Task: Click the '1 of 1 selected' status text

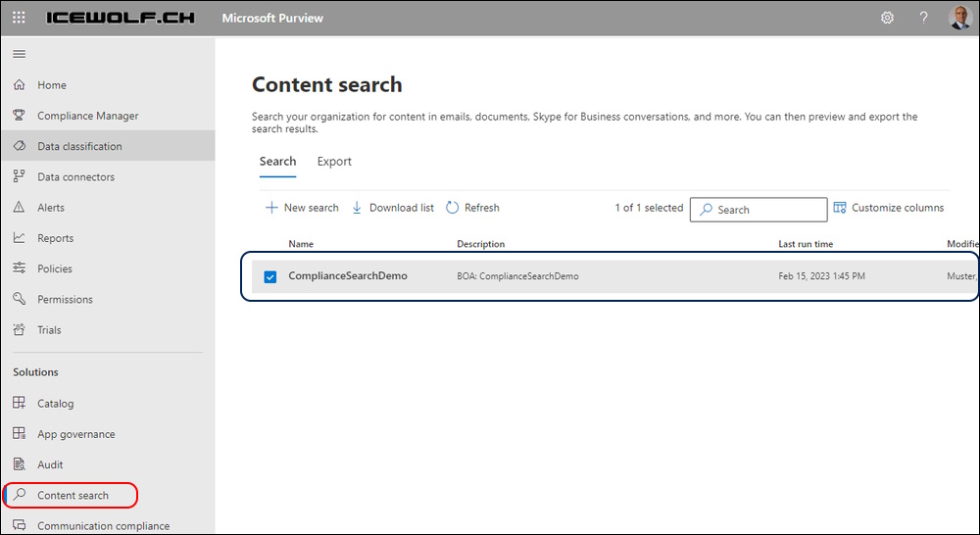Action: (649, 208)
